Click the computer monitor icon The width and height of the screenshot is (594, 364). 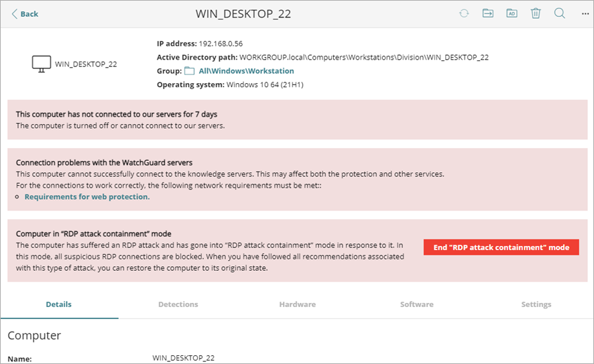coord(42,64)
